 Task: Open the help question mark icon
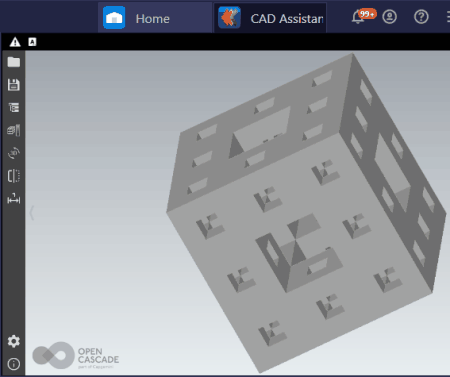point(421,16)
